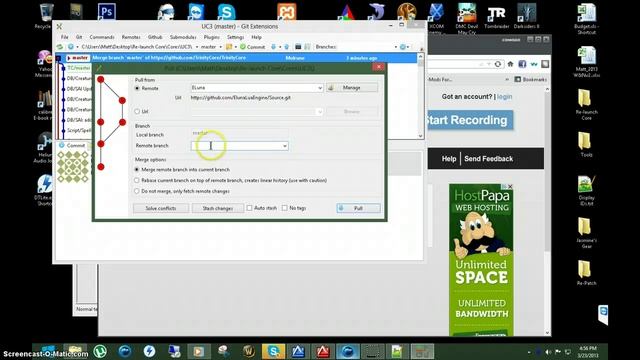Open the repository path dropdown in toolbar
The width and height of the screenshot is (640, 360).
[x=197, y=47]
